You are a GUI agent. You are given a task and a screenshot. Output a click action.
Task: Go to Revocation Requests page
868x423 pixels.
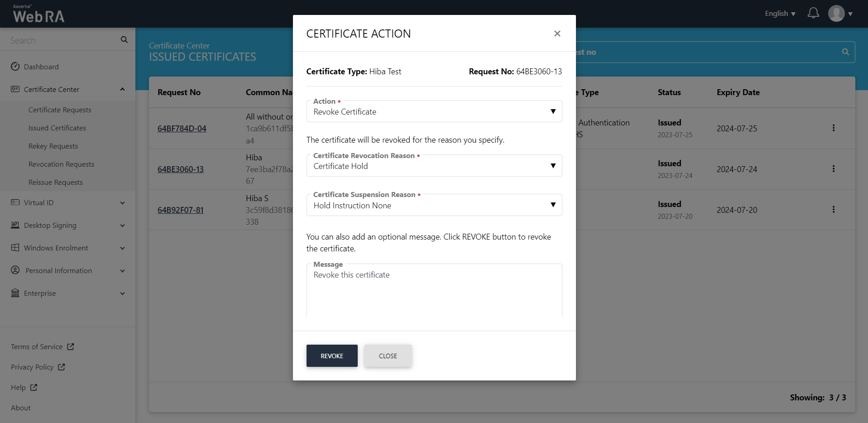point(61,164)
